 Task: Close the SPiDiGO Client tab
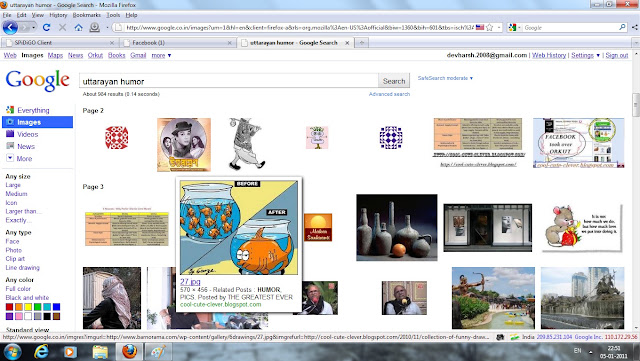(x=112, y=42)
